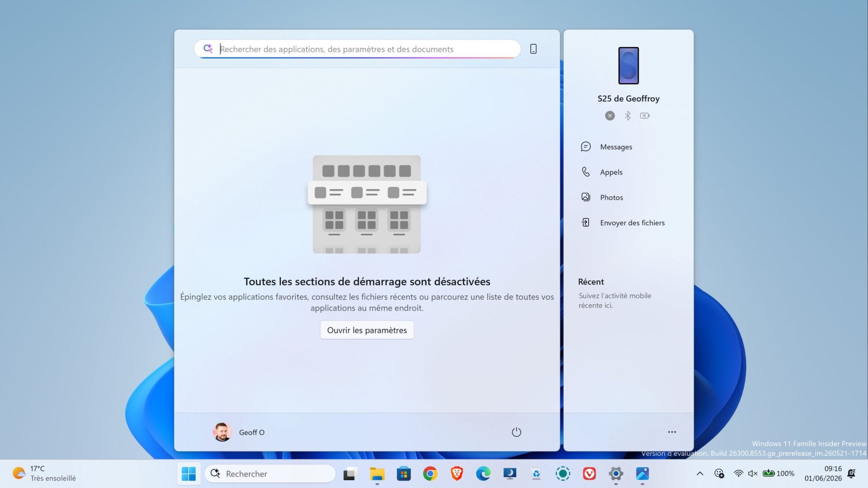Viewport: 868px width, 488px height.
Task: Click the search sparkle icon in Start menu
Action: (x=208, y=49)
